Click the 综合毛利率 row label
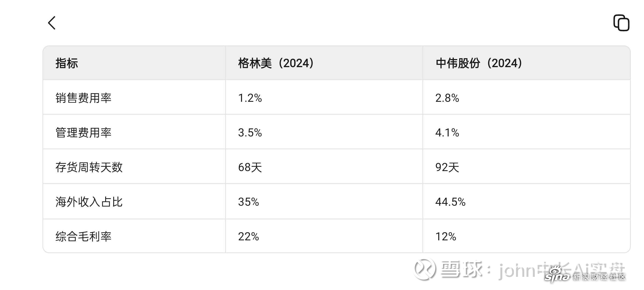Image resolution: width=644 pixels, height=290 pixels. [x=83, y=236]
